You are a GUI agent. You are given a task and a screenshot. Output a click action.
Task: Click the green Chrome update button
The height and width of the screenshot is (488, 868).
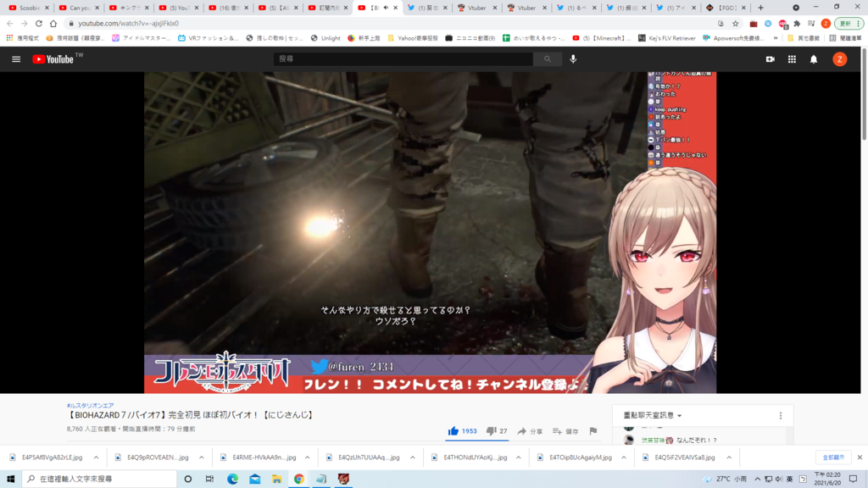[x=849, y=23]
